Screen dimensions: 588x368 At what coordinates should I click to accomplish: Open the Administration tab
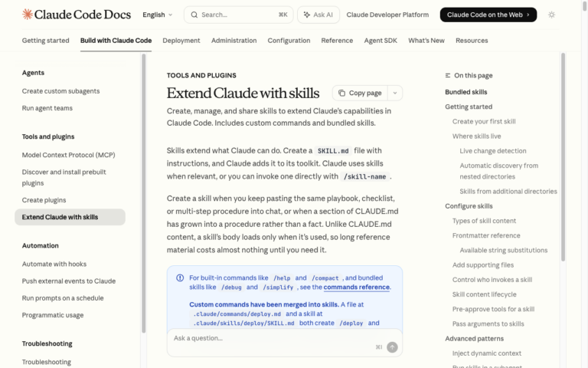pos(234,40)
